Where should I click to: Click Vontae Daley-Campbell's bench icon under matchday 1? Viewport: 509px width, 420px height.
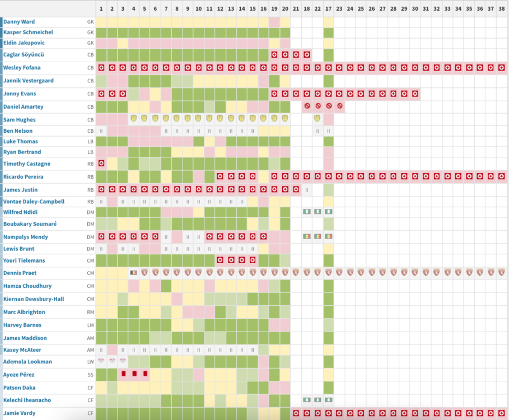tap(101, 202)
